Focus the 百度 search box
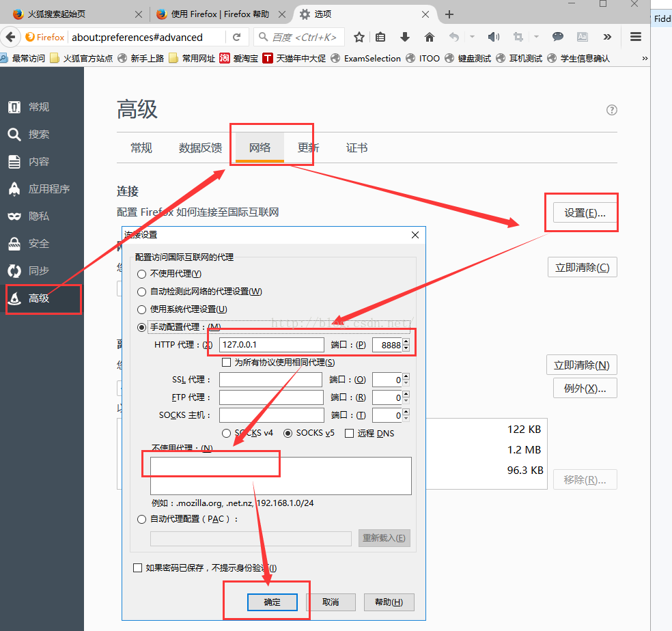 tap(298, 38)
